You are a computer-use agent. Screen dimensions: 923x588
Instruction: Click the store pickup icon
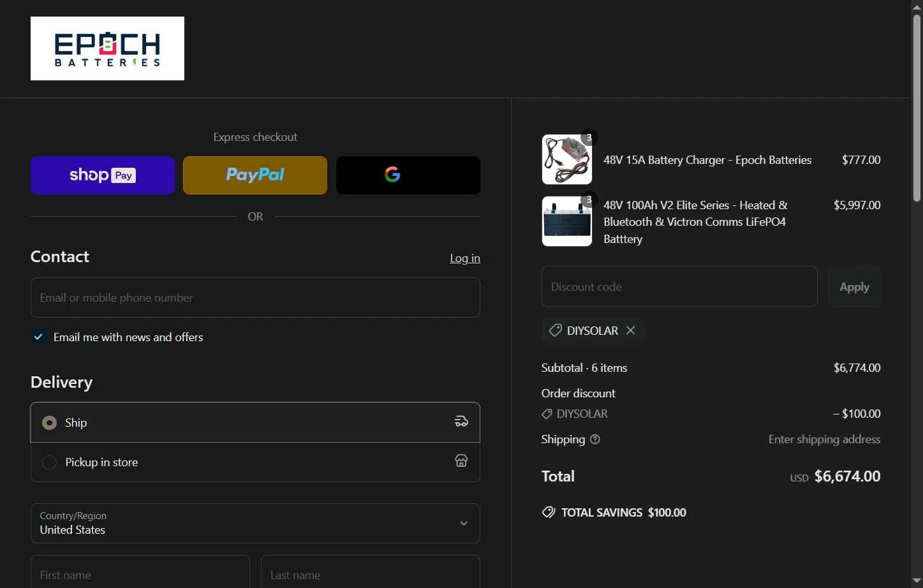click(x=461, y=461)
